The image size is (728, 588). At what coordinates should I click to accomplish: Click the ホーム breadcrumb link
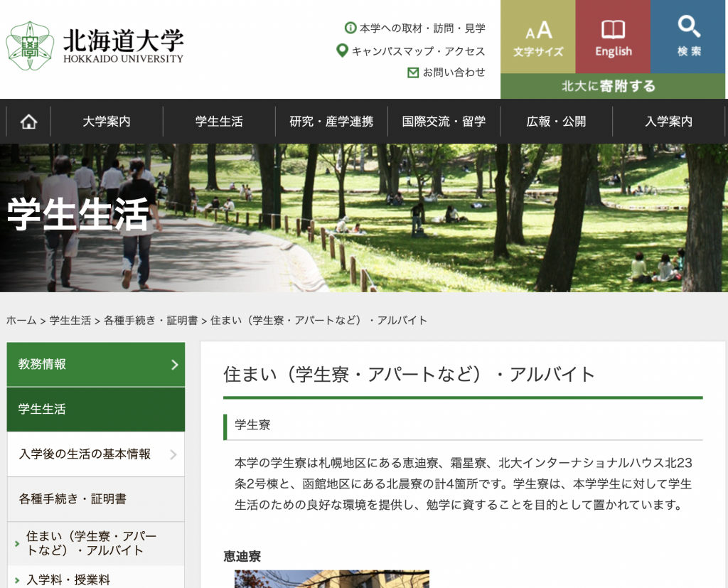pos(21,321)
